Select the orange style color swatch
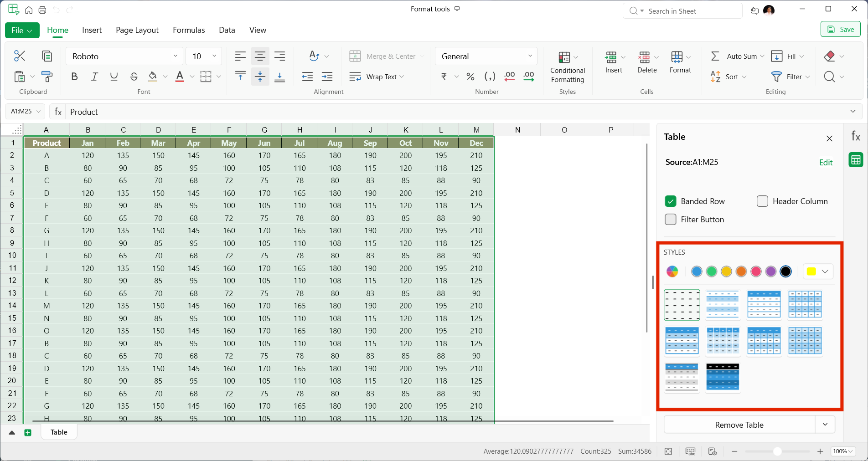868x461 pixels. click(x=741, y=271)
